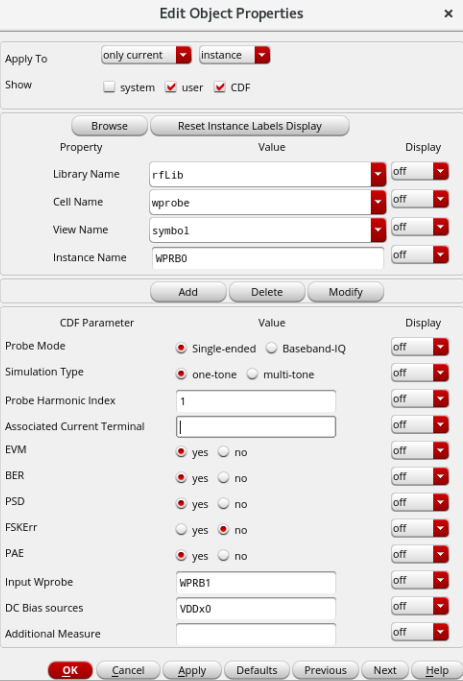463x681 pixels.
Task: Choose multi-tone simulation type
Action: pyautogui.click(x=252, y=374)
